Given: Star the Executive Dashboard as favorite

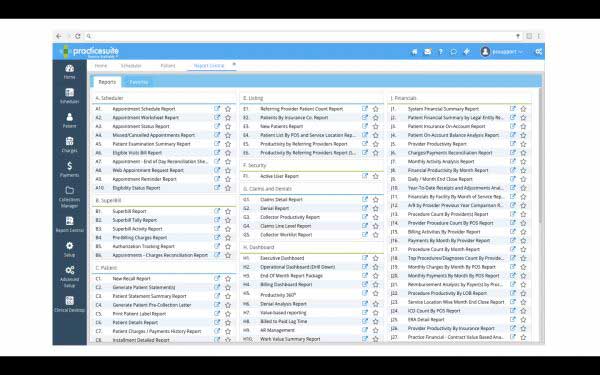Looking at the screenshot, I should (x=376, y=258).
